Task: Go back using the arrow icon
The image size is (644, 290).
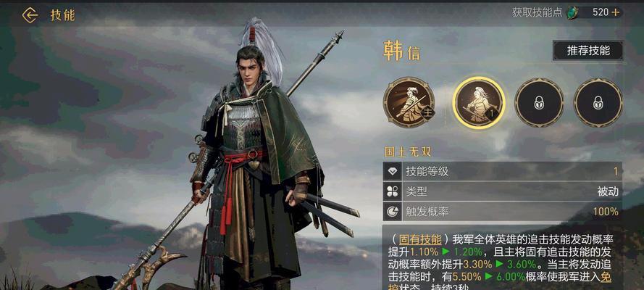Action: (30, 15)
